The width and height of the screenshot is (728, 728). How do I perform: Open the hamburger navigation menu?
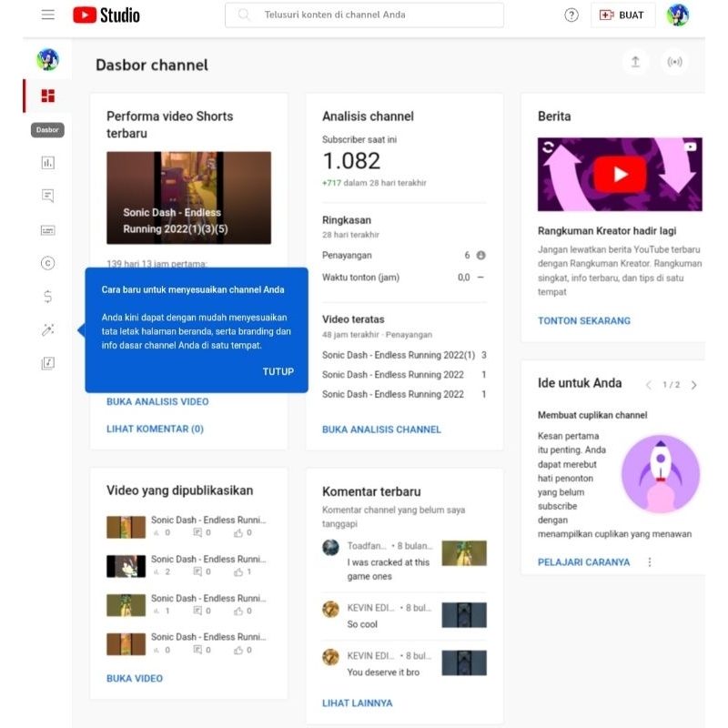click(47, 15)
